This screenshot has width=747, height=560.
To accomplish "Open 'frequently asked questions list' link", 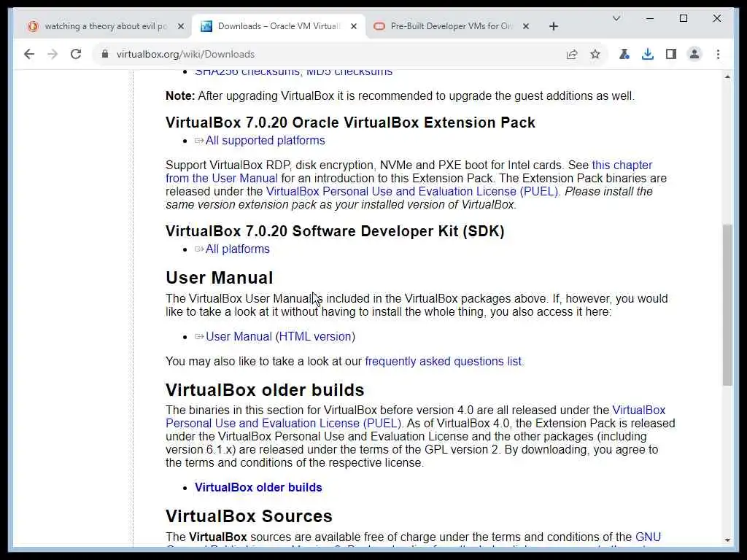I will click(x=443, y=362).
